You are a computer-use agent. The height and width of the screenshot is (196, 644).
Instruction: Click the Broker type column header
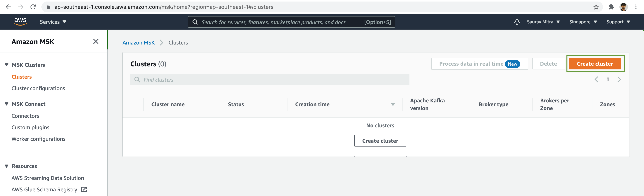coord(493,105)
